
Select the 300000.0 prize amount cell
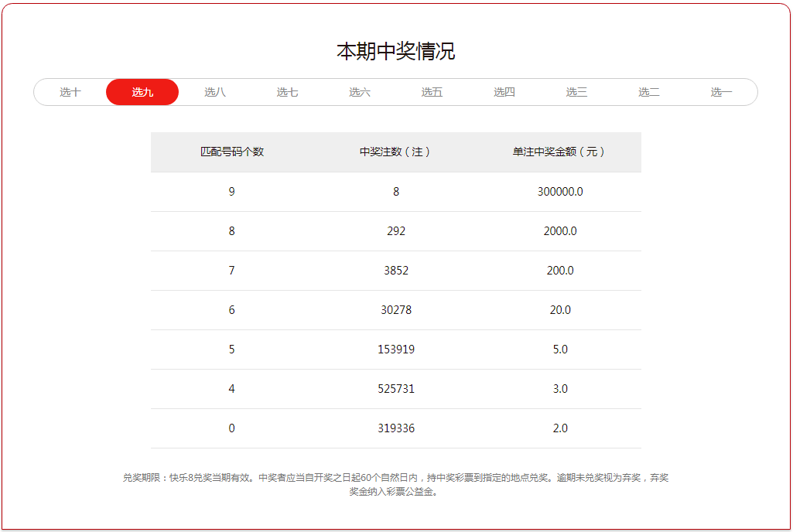pyautogui.click(x=560, y=192)
